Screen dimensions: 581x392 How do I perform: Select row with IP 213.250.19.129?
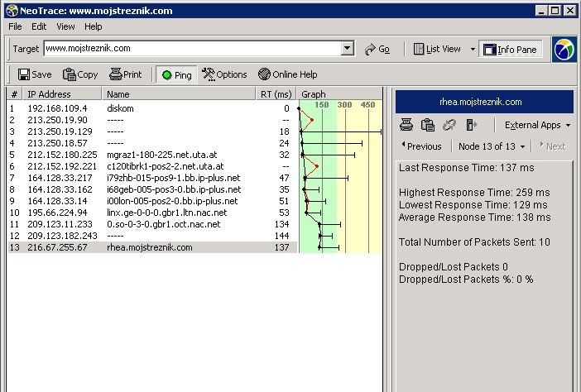[152, 131]
